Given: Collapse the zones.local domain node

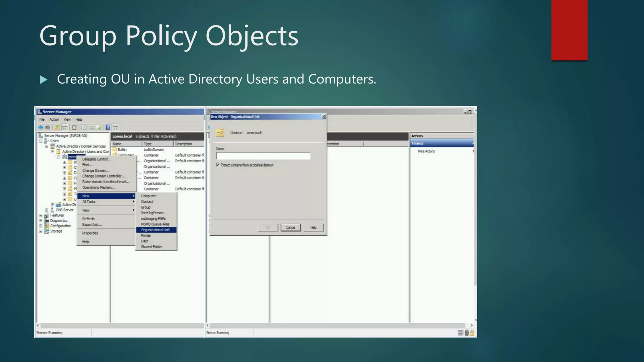Looking at the screenshot, I should click(x=58, y=157).
